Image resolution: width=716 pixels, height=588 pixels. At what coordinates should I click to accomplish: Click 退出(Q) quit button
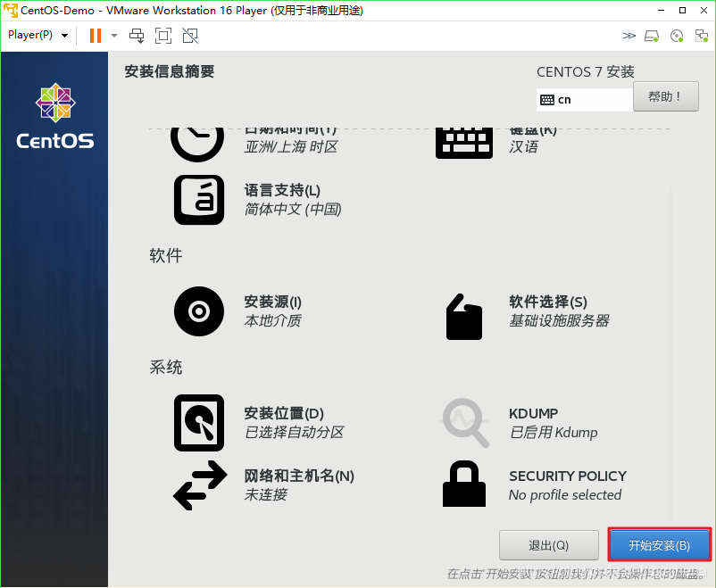[549, 545]
